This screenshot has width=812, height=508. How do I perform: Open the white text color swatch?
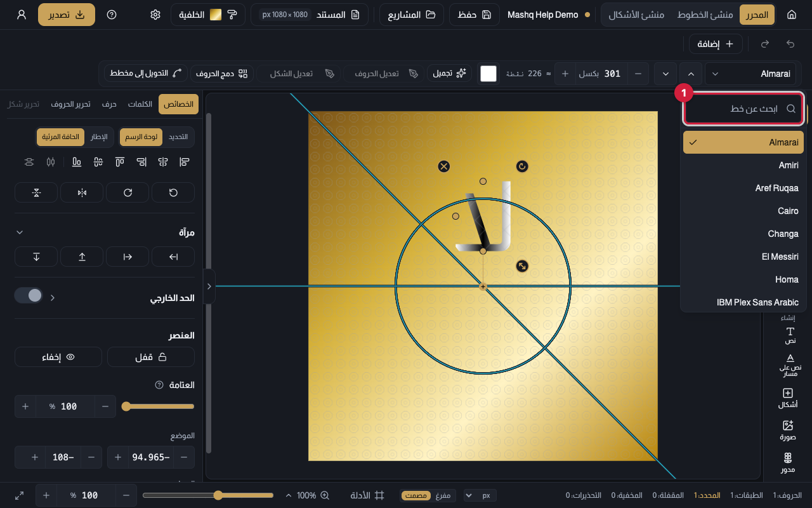pyautogui.click(x=488, y=74)
